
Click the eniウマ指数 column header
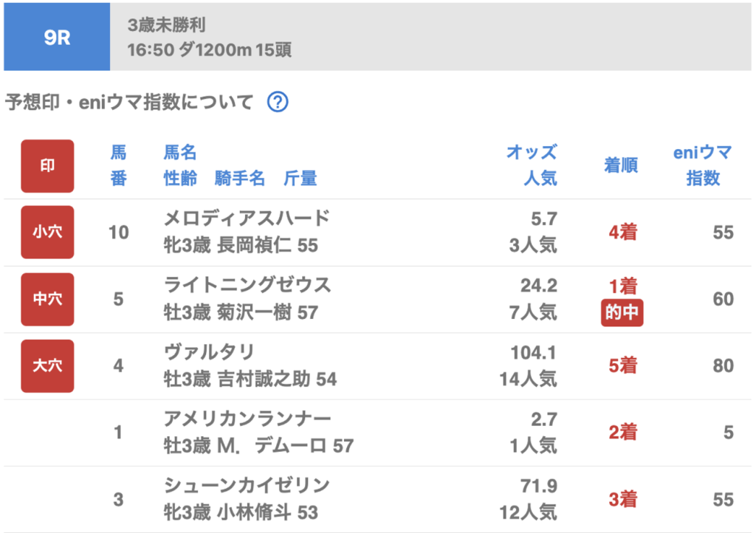pos(702,165)
